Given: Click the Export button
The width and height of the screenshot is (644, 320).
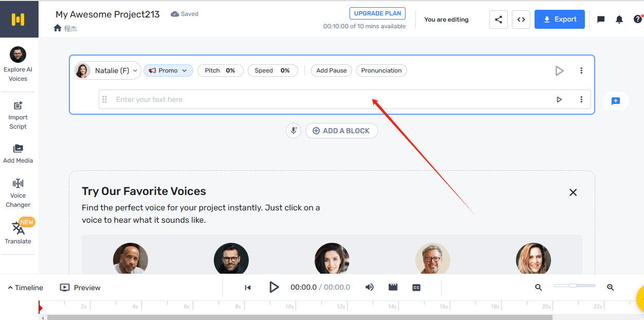Looking at the screenshot, I should coord(559,20).
